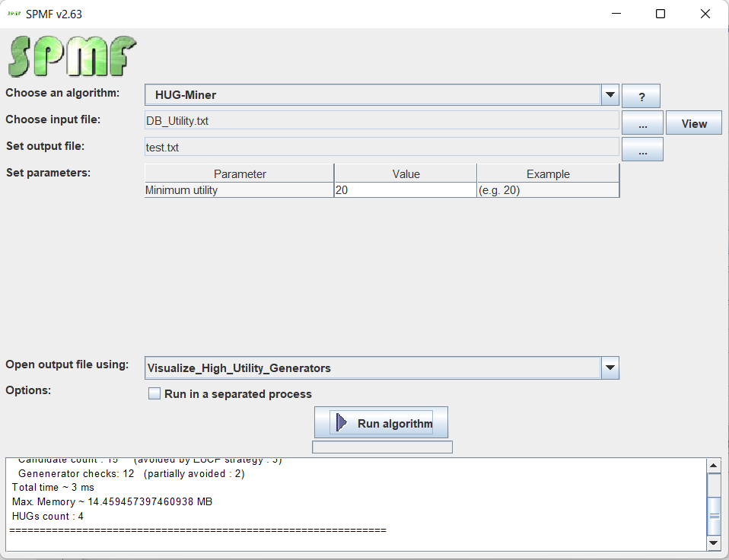This screenshot has width=729, height=560.
Task: Open the Visualize_High_Utility_Generators combo box
Action: click(373, 368)
